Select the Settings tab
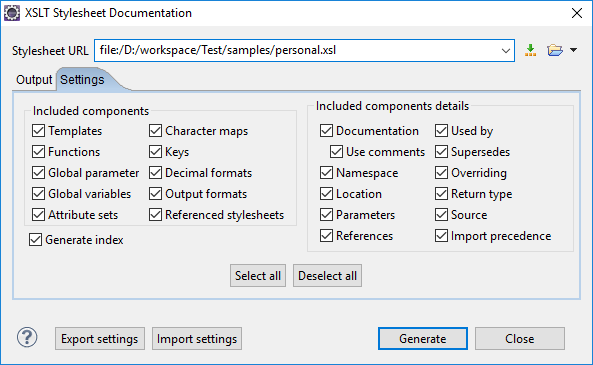 [82, 80]
